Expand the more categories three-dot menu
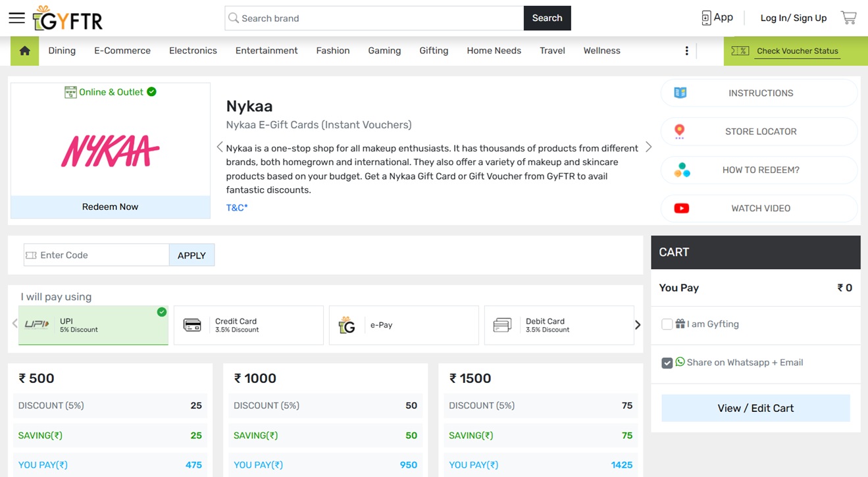This screenshot has height=477, width=868. [x=686, y=51]
